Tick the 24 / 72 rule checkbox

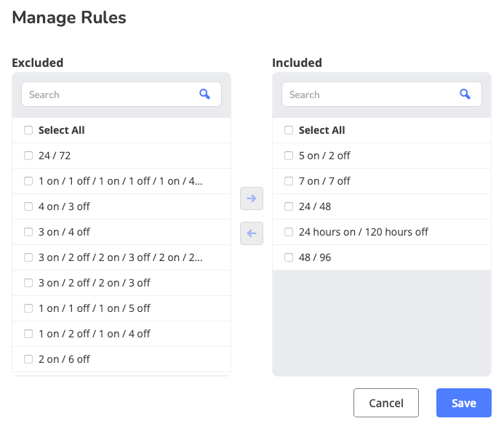[x=28, y=156]
